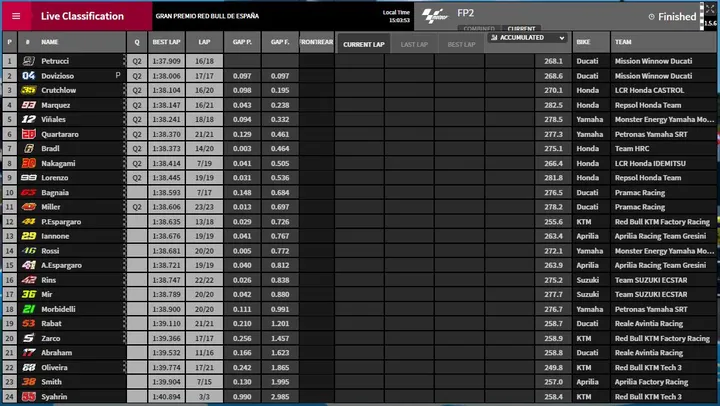Image resolution: width=720 pixels, height=406 pixels.
Task: Click Miller's 43 number badge
Action: 28,207
